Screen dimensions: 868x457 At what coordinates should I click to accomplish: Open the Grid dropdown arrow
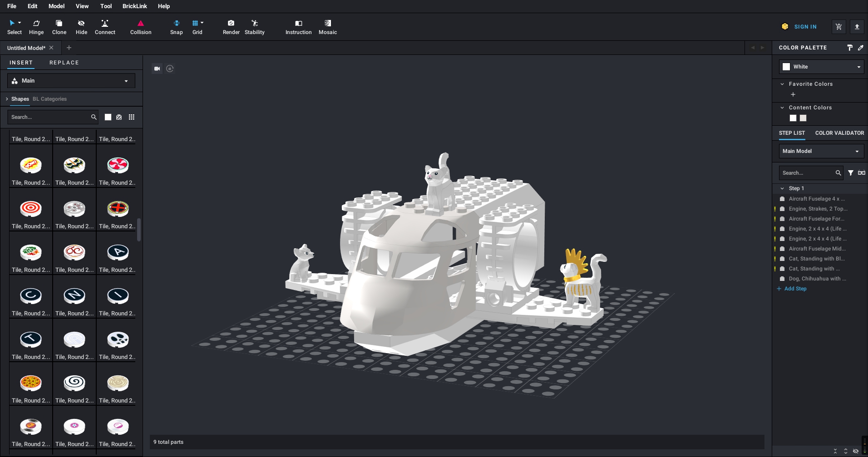tap(203, 23)
